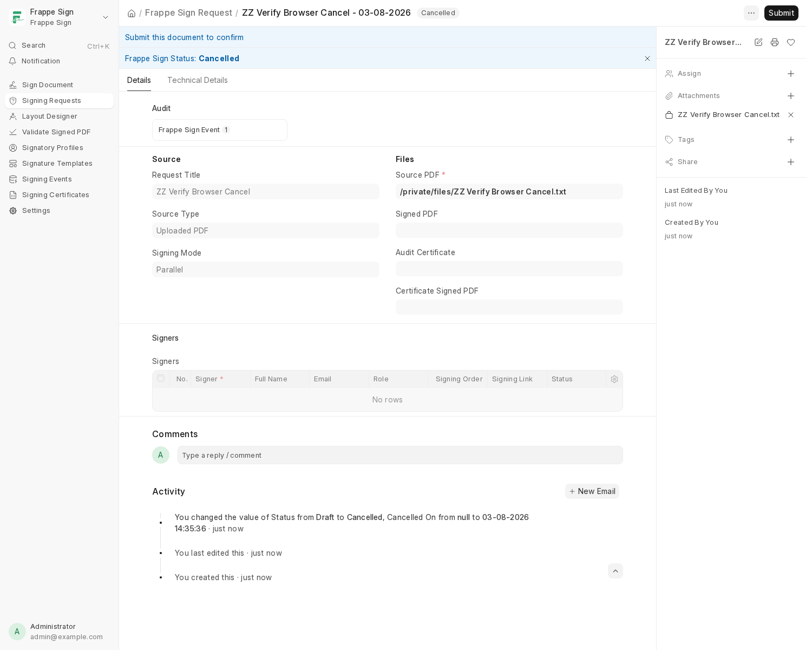
Task: Open Signers table column settings gear
Action: [614, 379]
